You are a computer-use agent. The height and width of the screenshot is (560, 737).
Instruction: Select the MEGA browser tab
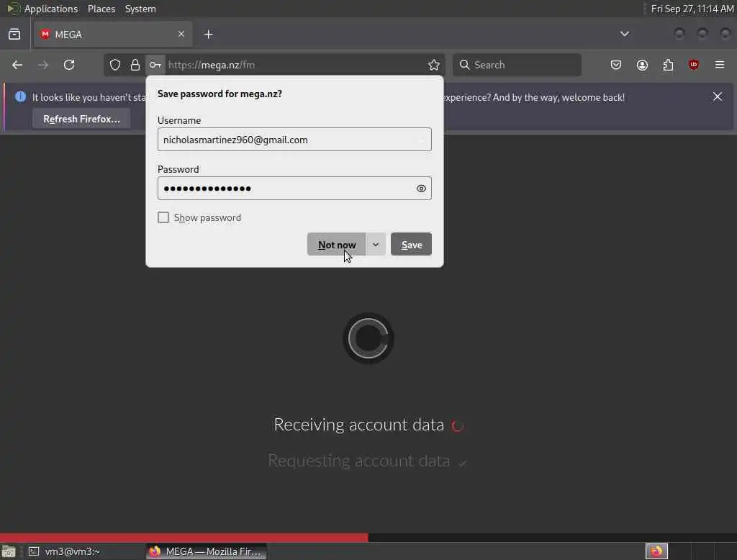coord(113,35)
